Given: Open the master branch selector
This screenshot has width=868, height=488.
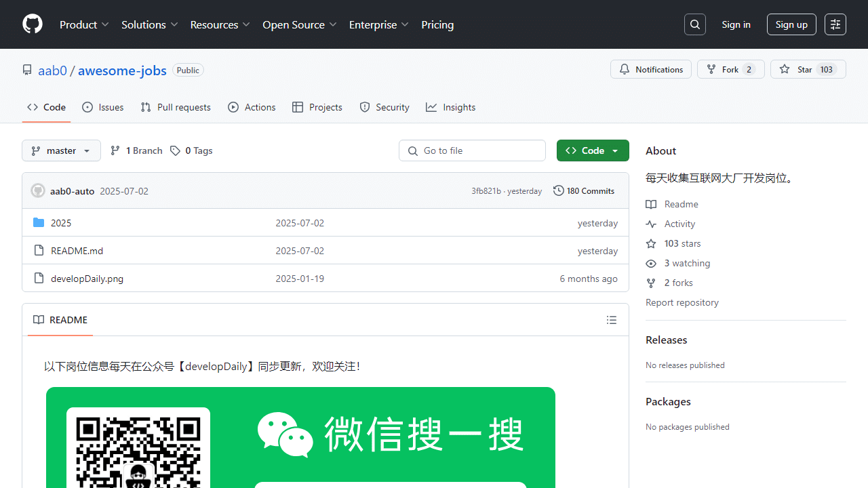Looking at the screenshot, I should pyautogui.click(x=61, y=150).
